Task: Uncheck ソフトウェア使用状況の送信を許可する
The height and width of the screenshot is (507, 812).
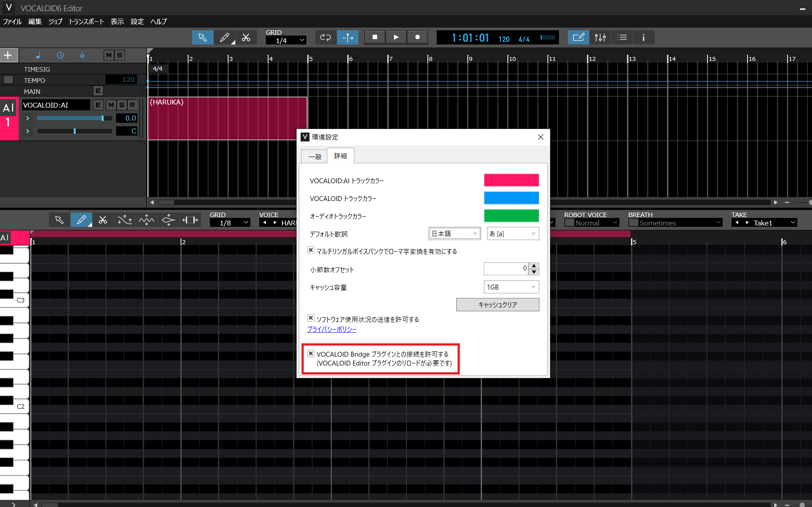Action: coord(311,318)
